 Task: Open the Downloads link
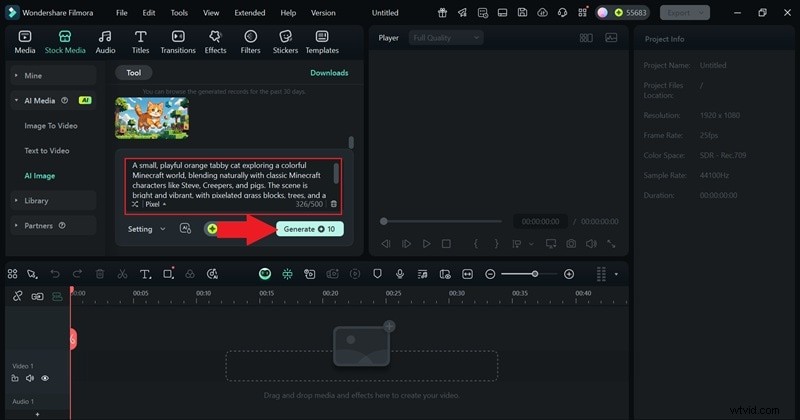329,73
